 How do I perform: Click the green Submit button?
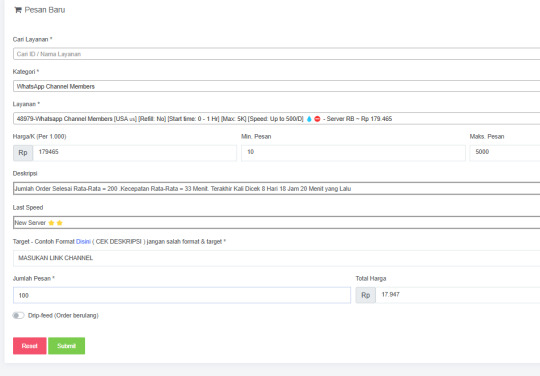click(x=66, y=346)
